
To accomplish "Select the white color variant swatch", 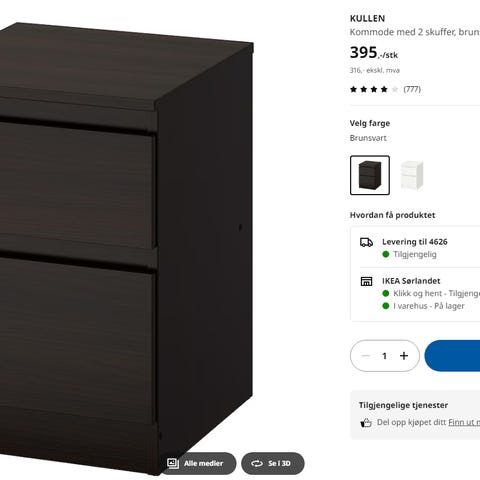I will click(412, 175).
